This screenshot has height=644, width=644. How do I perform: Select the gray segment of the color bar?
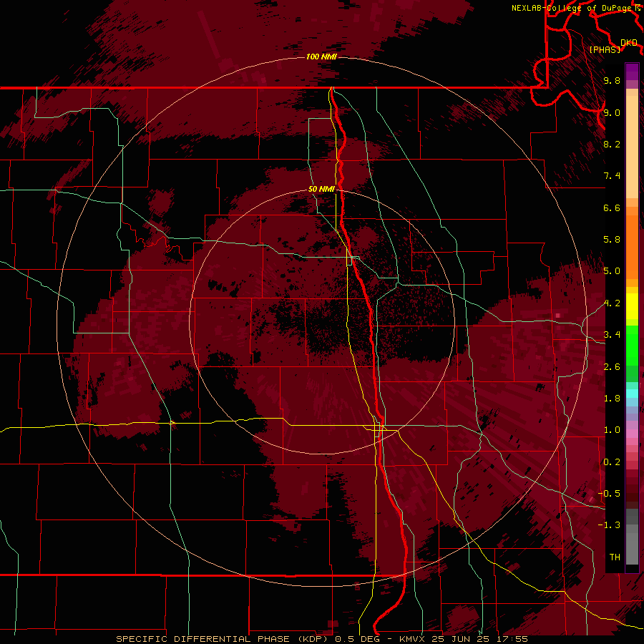(x=632, y=537)
